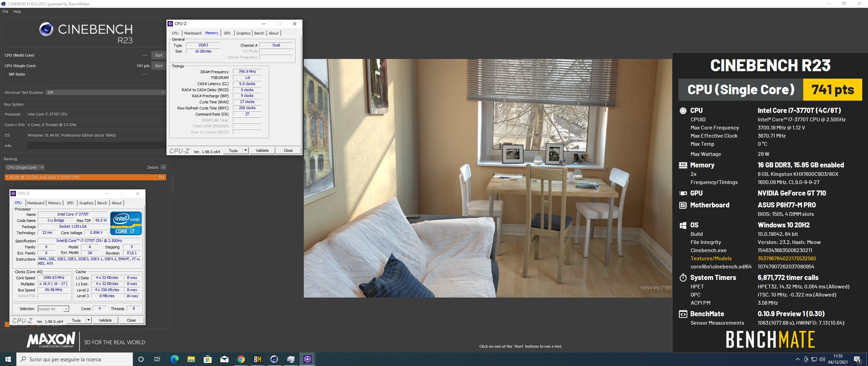Launch Google Chrome from the taskbar
Viewport: 868px width, 366px height.
[x=241, y=359]
